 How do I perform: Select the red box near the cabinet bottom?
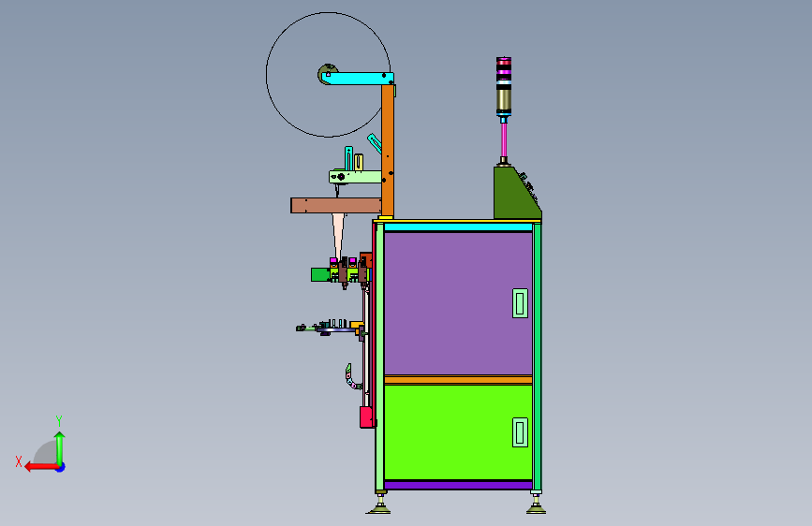point(366,417)
